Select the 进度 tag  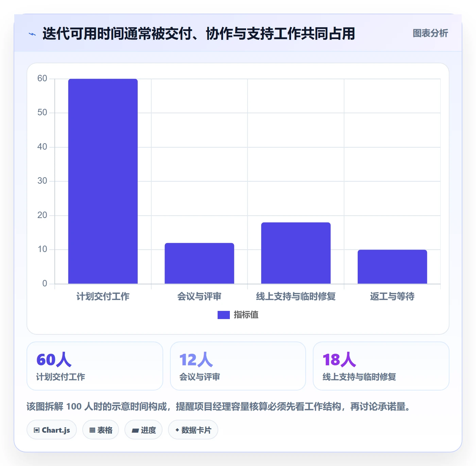[143, 430]
